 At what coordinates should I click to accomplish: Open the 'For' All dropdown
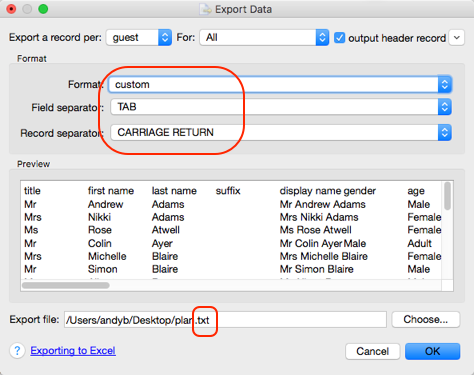pyautogui.click(x=264, y=37)
